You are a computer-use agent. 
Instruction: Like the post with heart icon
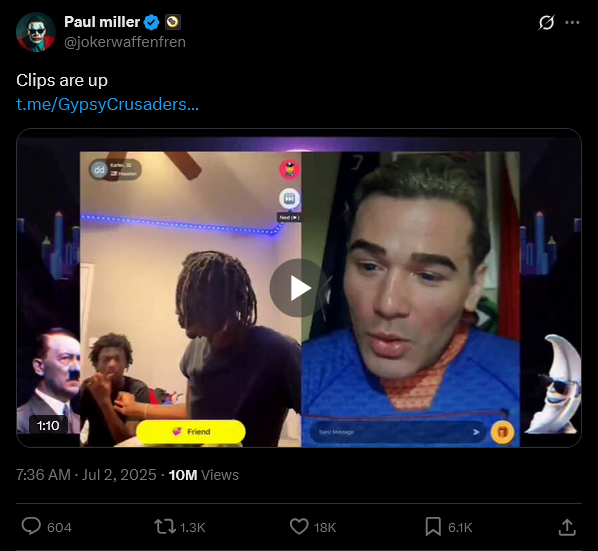tap(299, 527)
